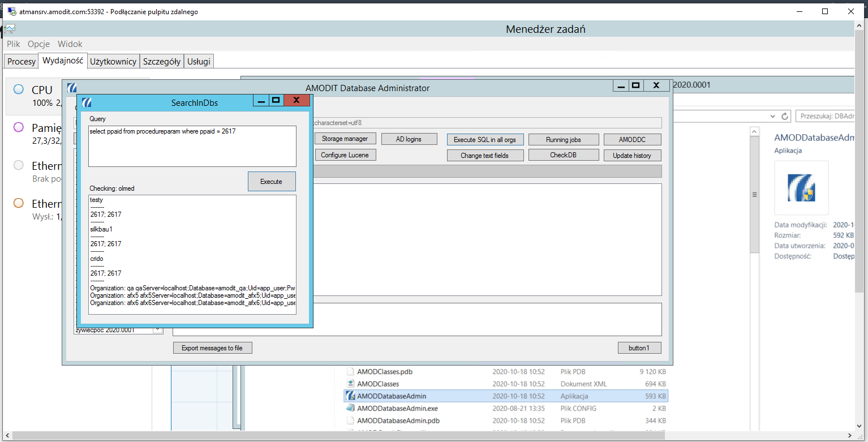Click the AMODDatabaseAdmin.pdb file icon
Viewport: 868px width, 442px height.
tap(350, 420)
